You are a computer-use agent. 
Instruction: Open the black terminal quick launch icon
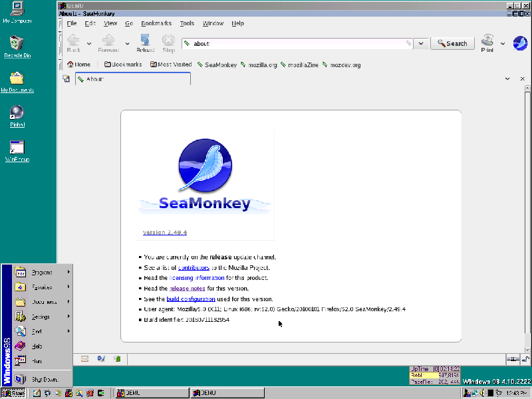tap(101, 393)
